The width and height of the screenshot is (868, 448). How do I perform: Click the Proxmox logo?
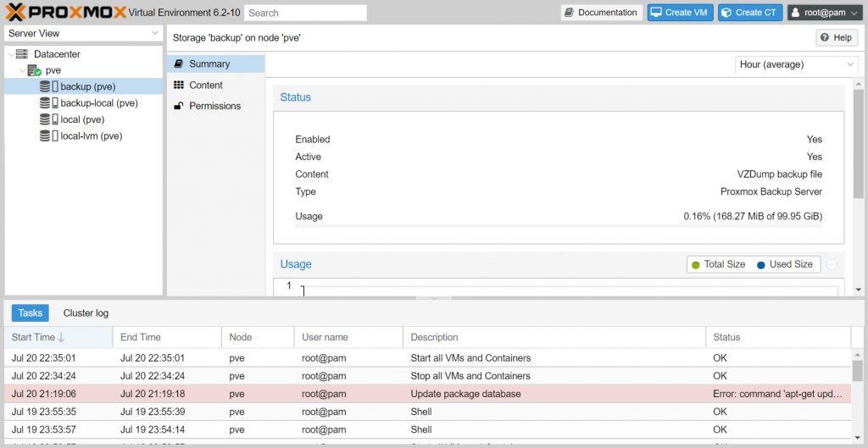[66, 12]
